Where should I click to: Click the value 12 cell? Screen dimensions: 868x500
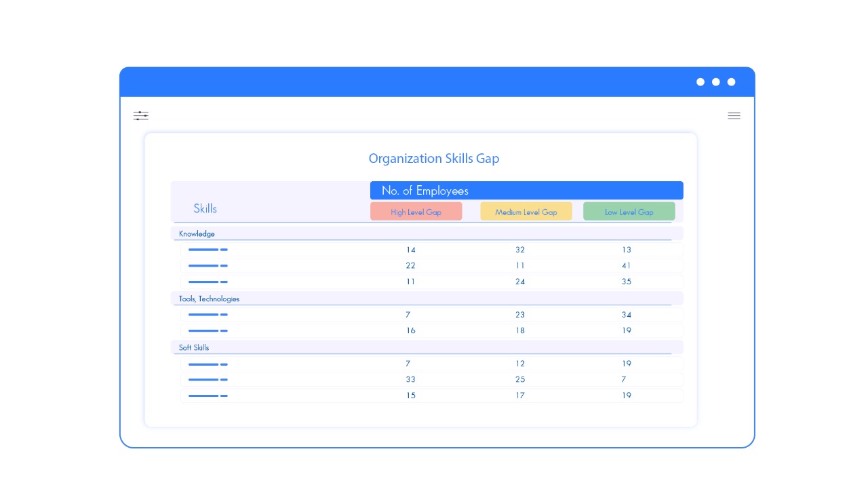coord(520,364)
